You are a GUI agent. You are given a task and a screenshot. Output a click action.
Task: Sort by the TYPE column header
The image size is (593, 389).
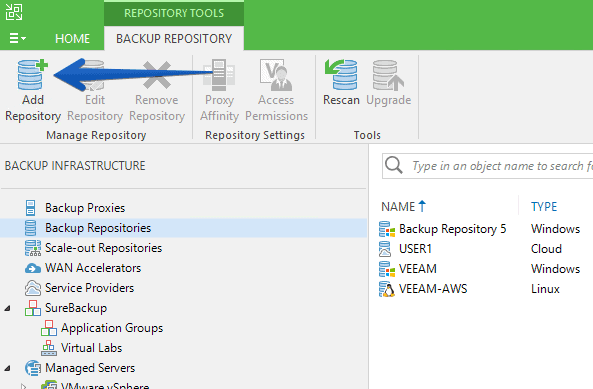(544, 207)
